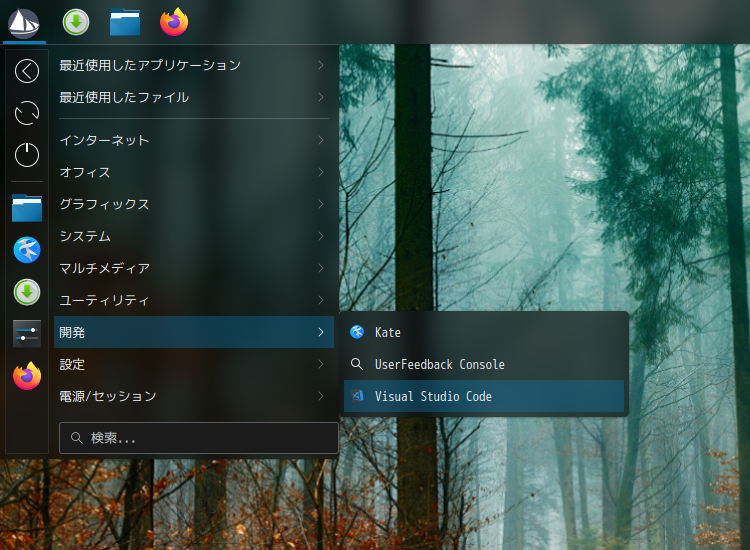Select the highlighted 開発 category
This screenshot has width=750, height=550.
194,332
